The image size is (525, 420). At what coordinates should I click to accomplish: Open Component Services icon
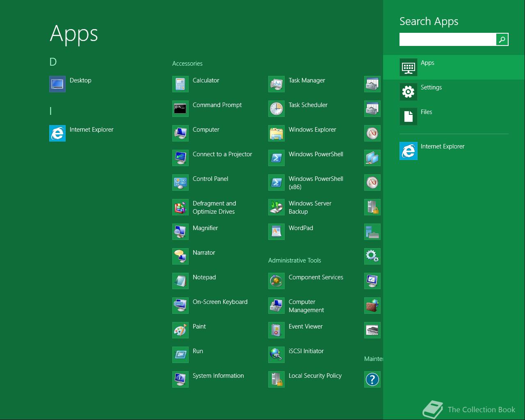coord(276,281)
